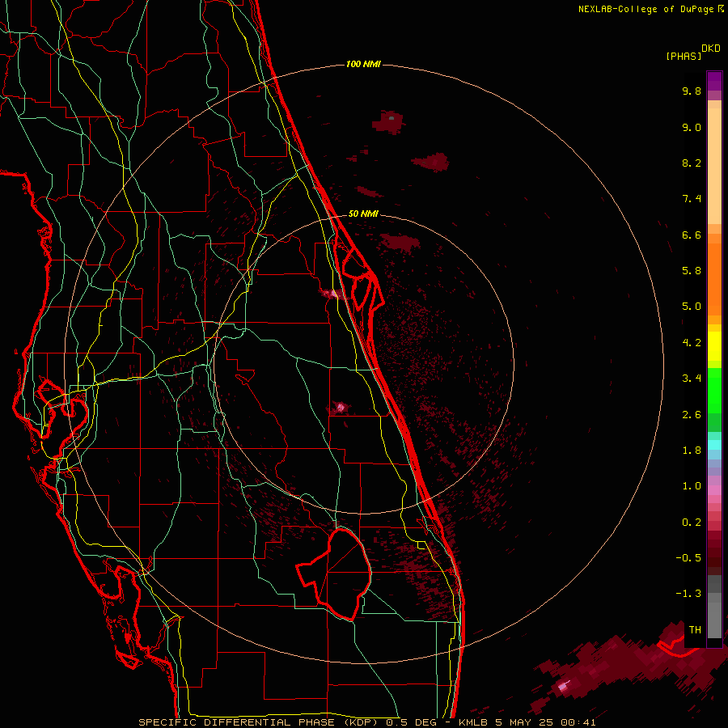Image resolution: width=728 pixels, height=728 pixels.
Task: Click the 1.8 value on color scale
Action: 692,451
